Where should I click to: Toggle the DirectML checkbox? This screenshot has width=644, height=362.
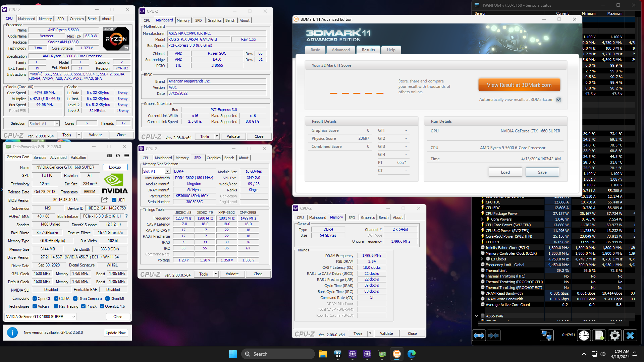coord(107,299)
